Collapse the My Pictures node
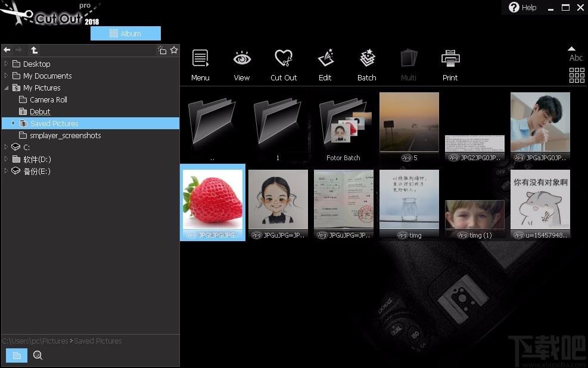 (6, 88)
